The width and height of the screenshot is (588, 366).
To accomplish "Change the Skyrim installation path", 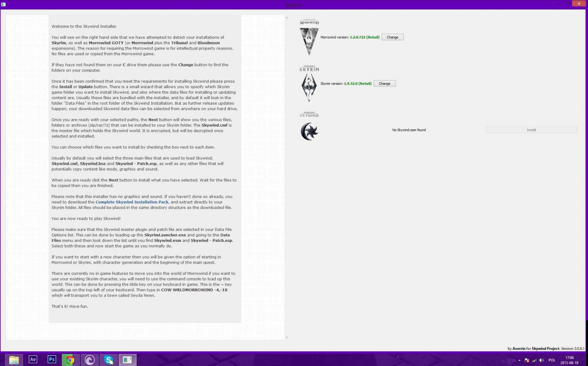I will [x=384, y=83].
